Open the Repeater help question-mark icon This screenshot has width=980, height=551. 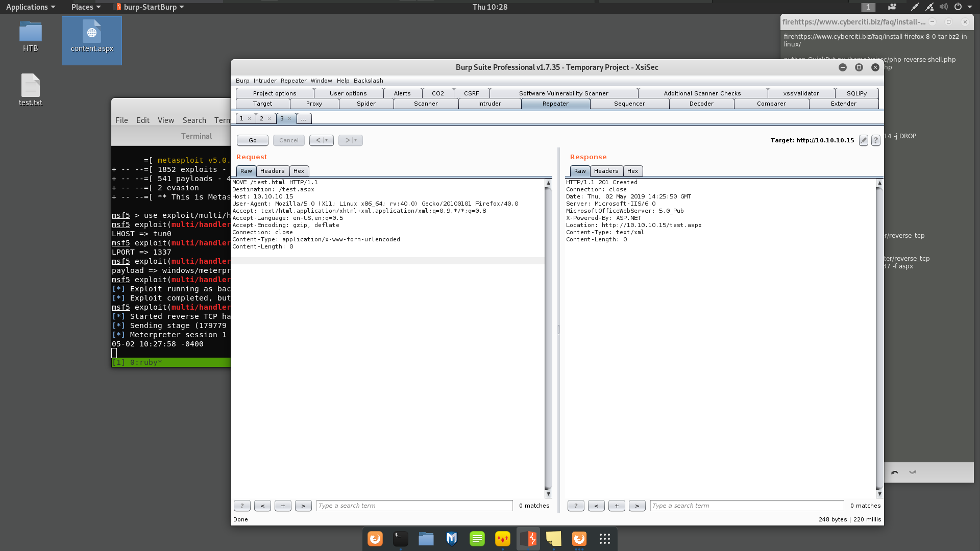click(x=875, y=140)
